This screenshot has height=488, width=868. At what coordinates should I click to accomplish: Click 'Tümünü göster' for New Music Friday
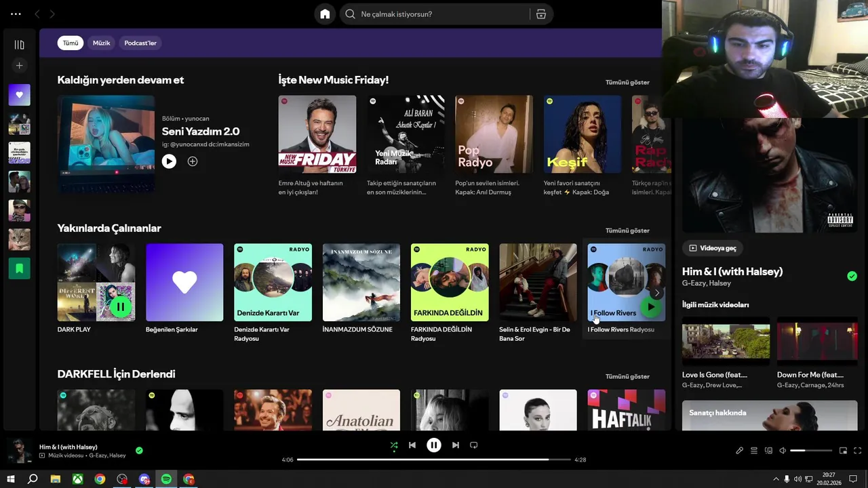627,82
